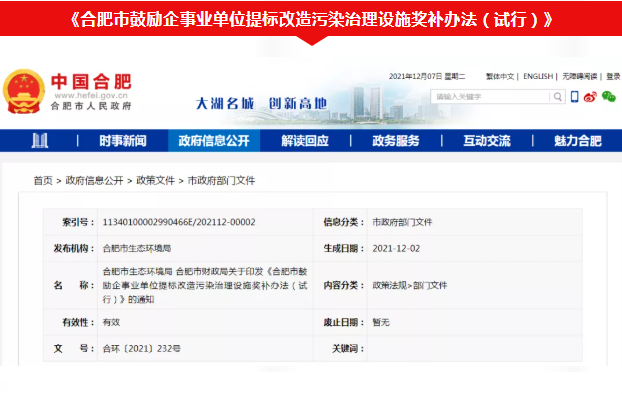
Task: Click the 关键词 label cell
Action: 340,348
